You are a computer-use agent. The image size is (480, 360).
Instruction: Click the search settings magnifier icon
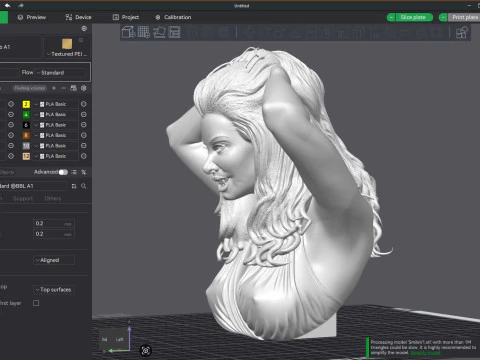[x=84, y=186]
